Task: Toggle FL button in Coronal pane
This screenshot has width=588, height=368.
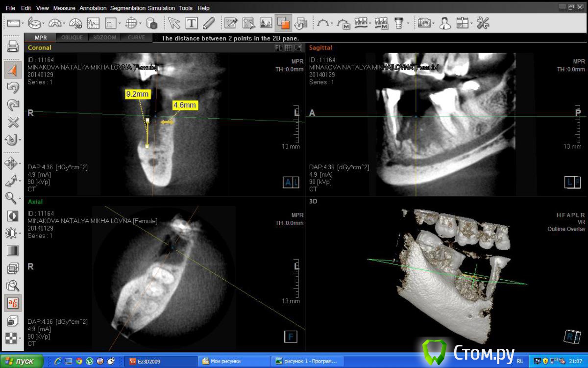Action: [278, 48]
